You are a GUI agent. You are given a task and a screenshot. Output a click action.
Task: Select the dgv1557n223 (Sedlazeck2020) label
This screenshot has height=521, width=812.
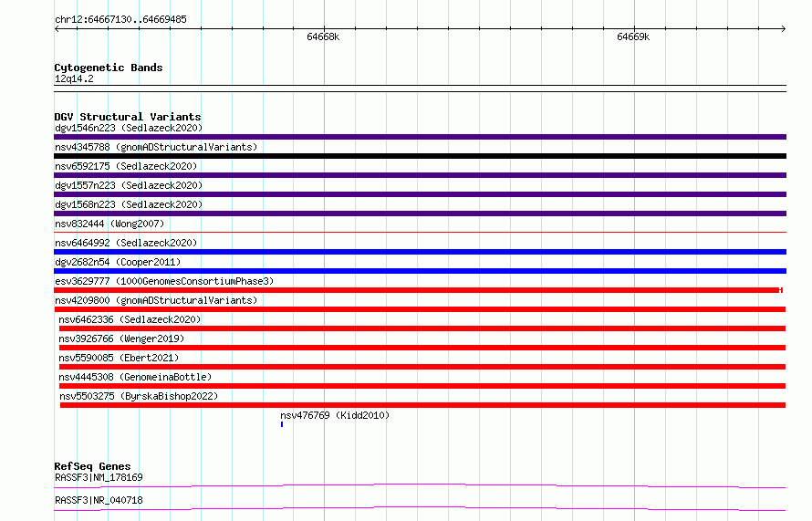tap(129, 185)
